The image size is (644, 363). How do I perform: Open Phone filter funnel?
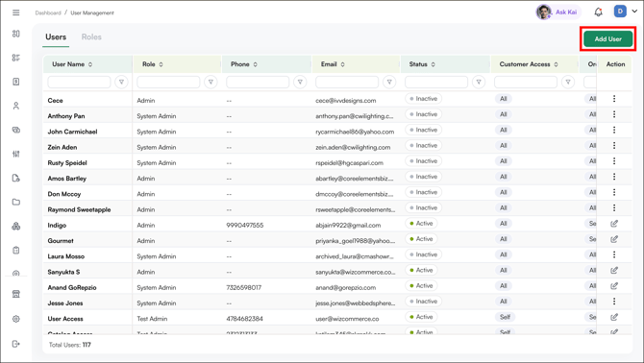300,82
